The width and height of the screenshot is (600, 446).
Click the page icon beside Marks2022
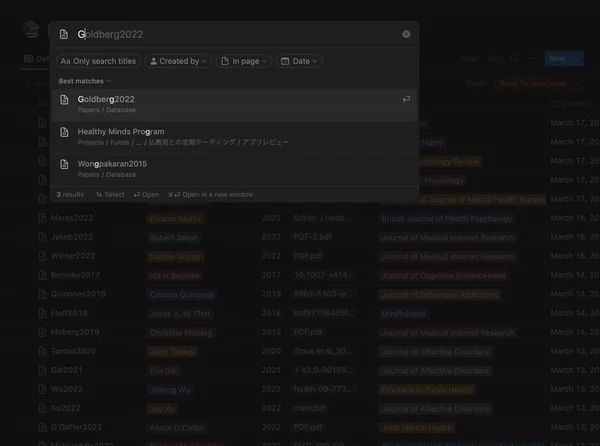[x=42, y=218]
